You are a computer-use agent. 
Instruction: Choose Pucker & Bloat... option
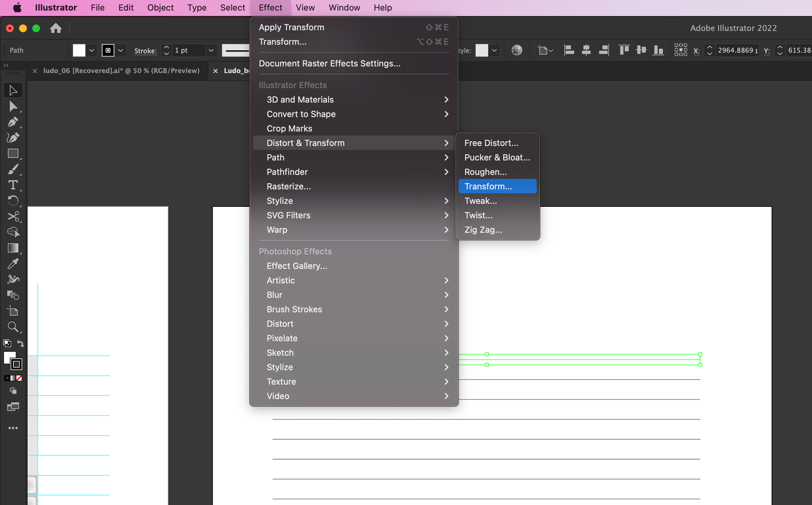[497, 157]
